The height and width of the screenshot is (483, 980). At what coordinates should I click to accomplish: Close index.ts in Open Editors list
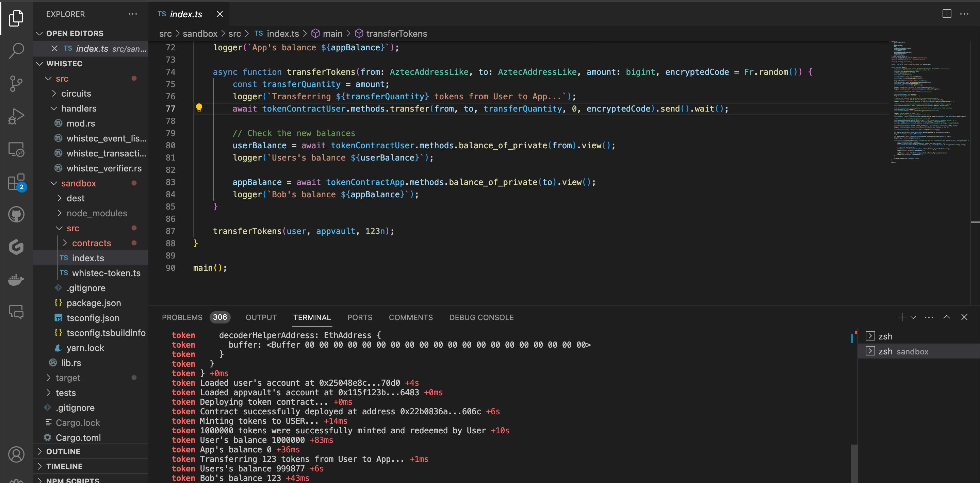pyautogui.click(x=54, y=48)
